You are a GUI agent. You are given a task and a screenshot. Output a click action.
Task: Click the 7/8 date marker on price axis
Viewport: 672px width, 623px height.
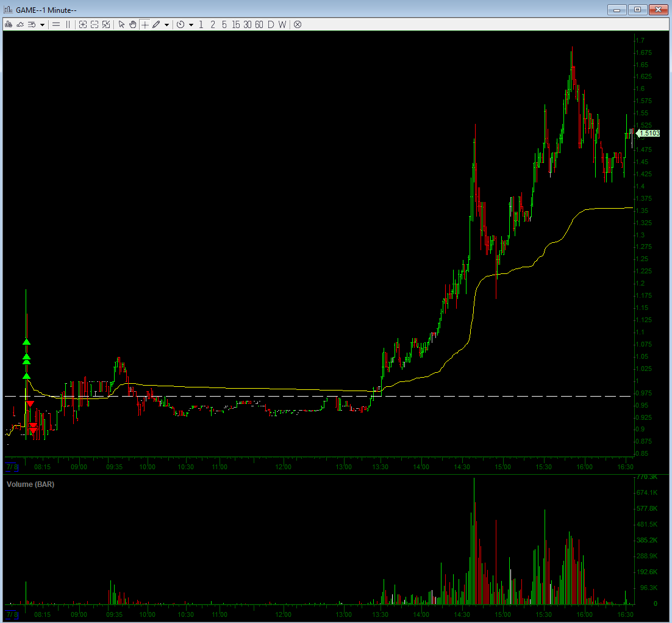point(12,467)
